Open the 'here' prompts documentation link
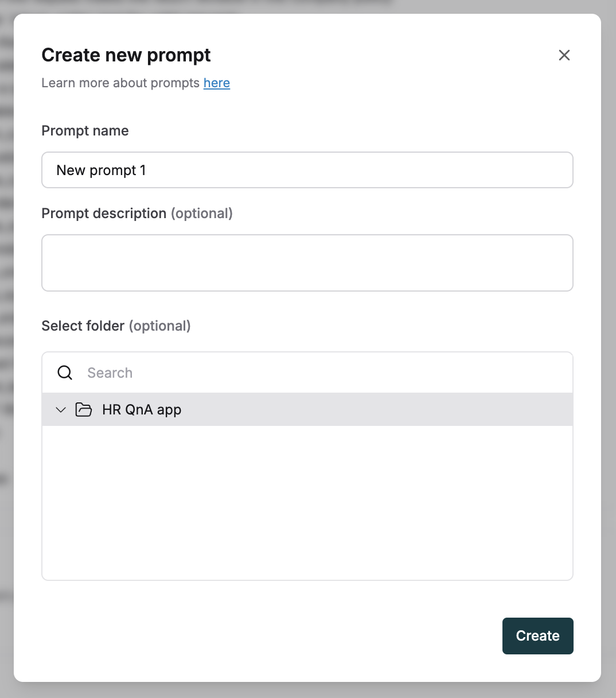This screenshot has height=698, width=616. pyautogui.click(x=217, y=83)
